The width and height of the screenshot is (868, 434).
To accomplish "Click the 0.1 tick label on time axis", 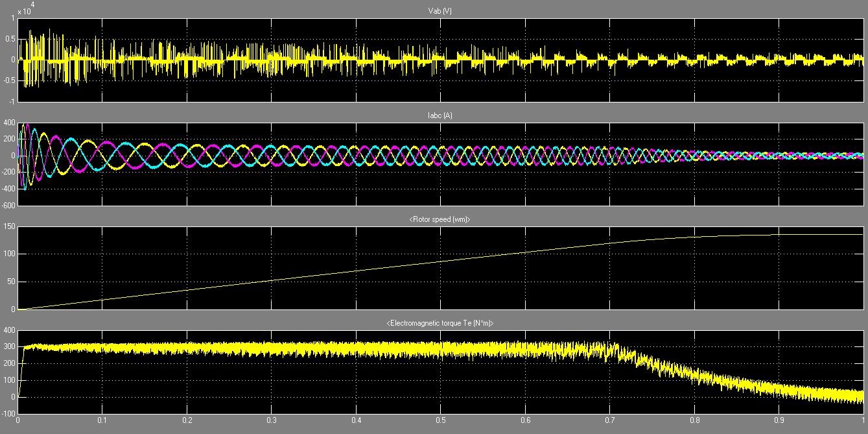I will pos(102,420).
